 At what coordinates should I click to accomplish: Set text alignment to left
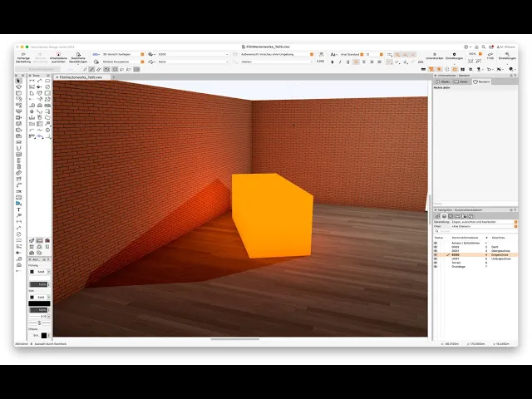[x=356, y=62]
